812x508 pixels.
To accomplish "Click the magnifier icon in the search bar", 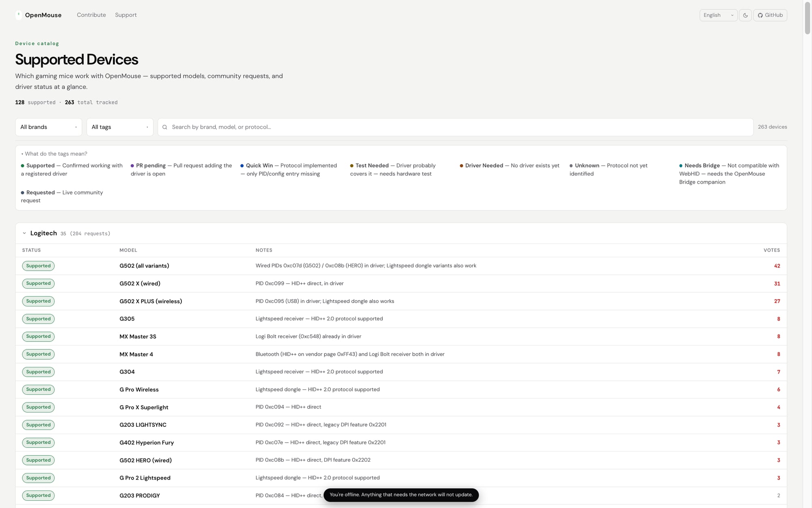I will [165, 127].
